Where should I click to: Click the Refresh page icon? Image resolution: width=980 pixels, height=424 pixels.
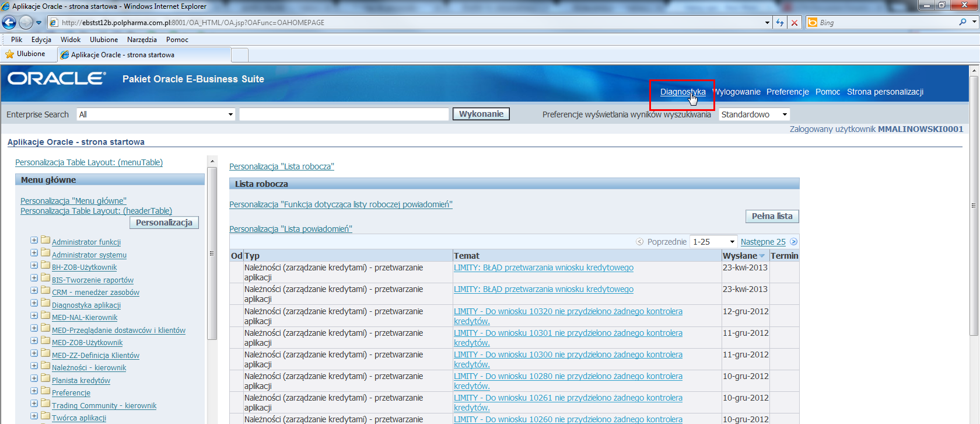pyautogui.click(x=780, y=23)
